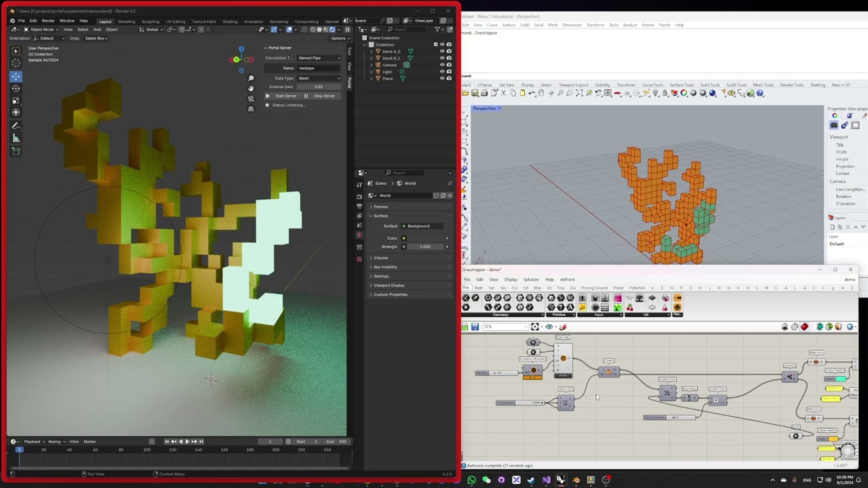Click the Grasshopper sketch pen icon

pos(563,327)
